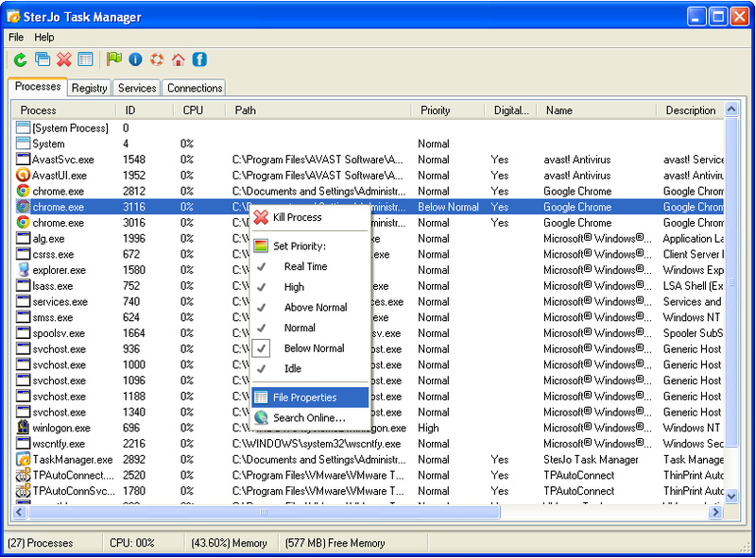Click the explorer.exe process icon
Image resolution: width=756 pixels, height=558 pixels.
click(23, 270)
